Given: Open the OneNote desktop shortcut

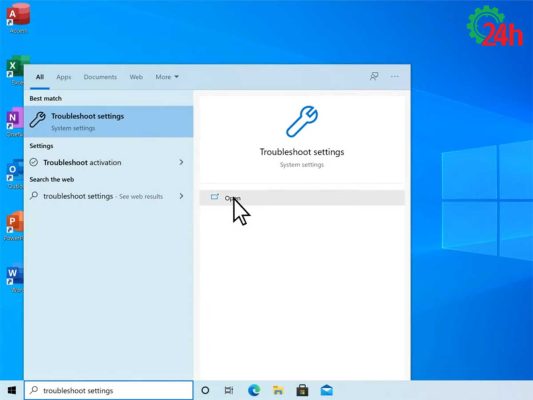Looking at the screenshot, I should point(15,122).
